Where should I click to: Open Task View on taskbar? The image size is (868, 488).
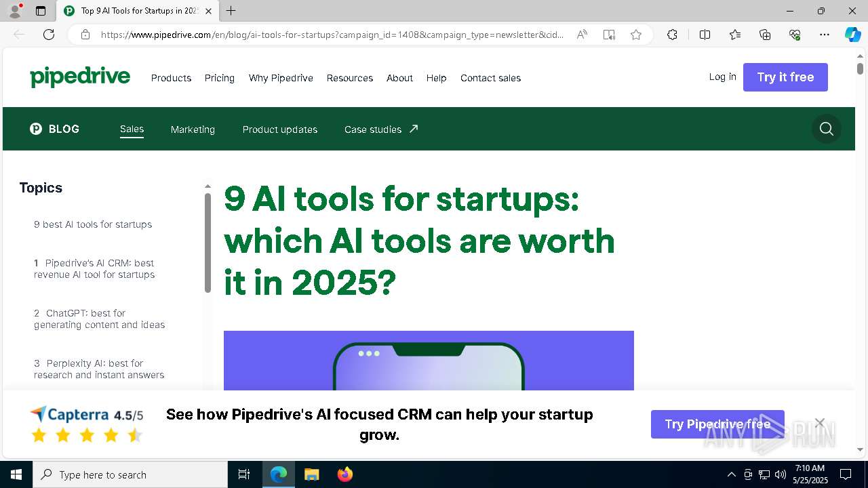tap(244, 474)
